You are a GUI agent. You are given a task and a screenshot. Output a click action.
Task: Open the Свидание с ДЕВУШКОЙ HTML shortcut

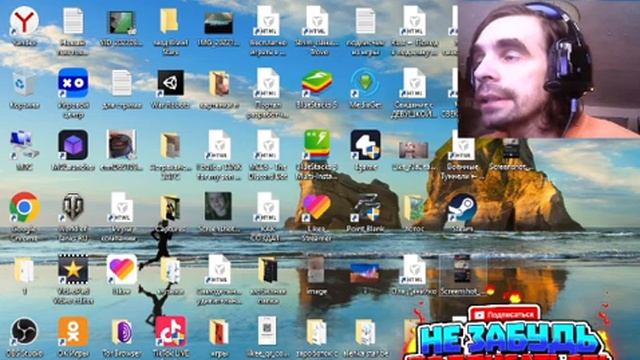413,83
